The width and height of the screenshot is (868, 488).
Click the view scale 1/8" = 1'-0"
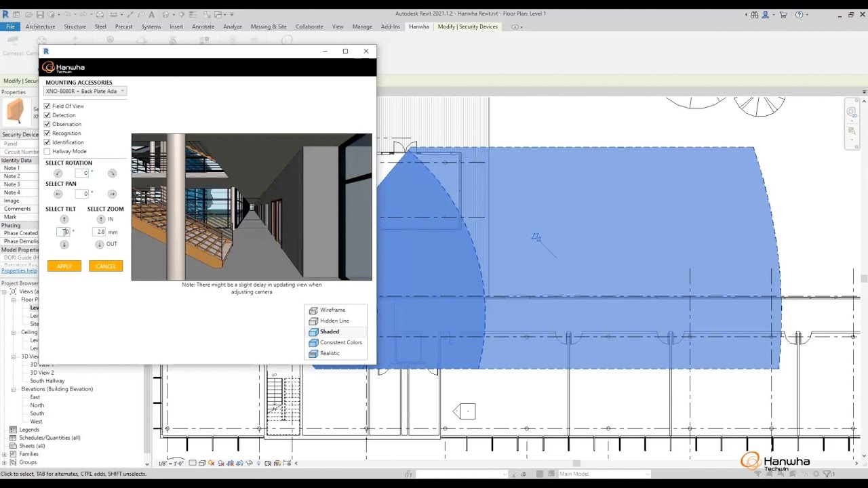171,464
